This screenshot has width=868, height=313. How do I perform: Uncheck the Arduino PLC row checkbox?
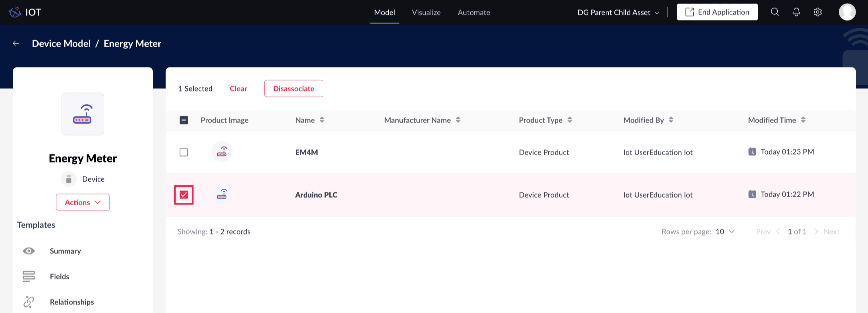(184, 195)
